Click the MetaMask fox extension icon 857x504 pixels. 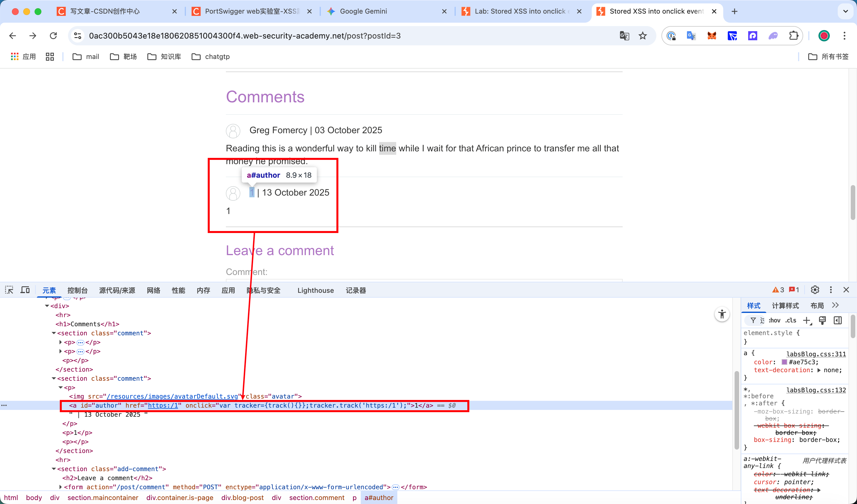click(712, 36)
